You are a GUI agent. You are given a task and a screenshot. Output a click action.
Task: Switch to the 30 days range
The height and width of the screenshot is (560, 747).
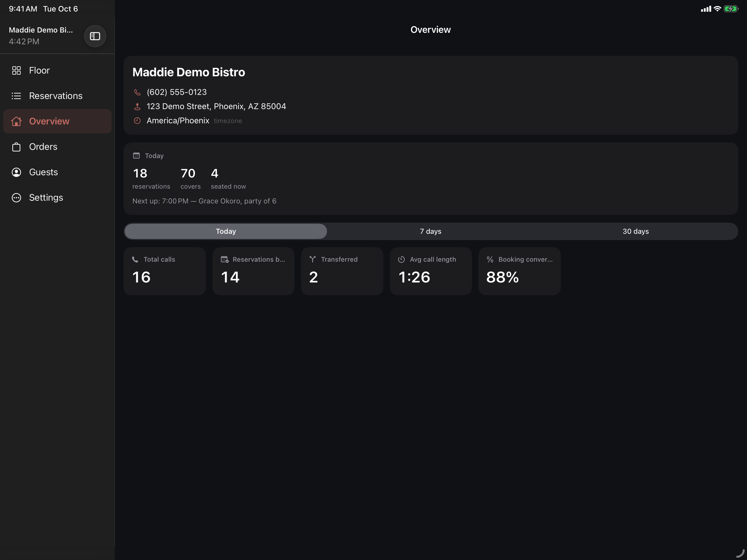(x=635, y=231)
